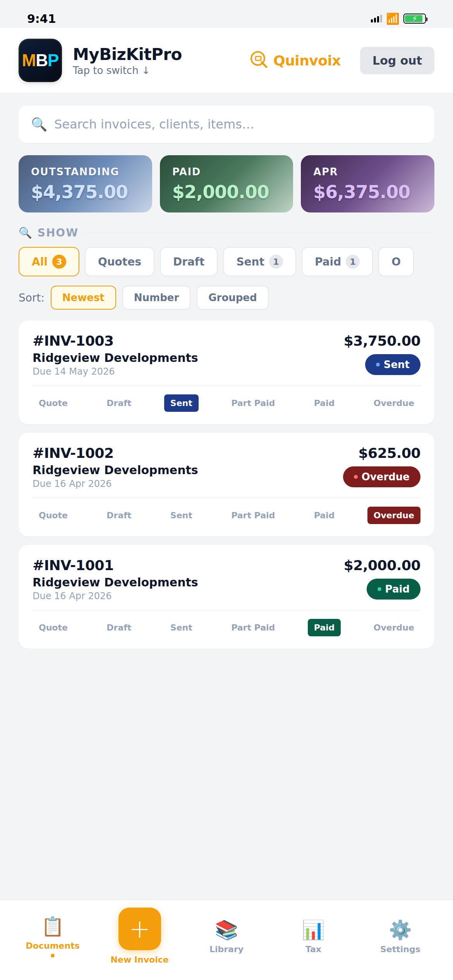This screenshot has width=453, height=980.
Task: Sort invoices by Number
Action: (156, 298)
